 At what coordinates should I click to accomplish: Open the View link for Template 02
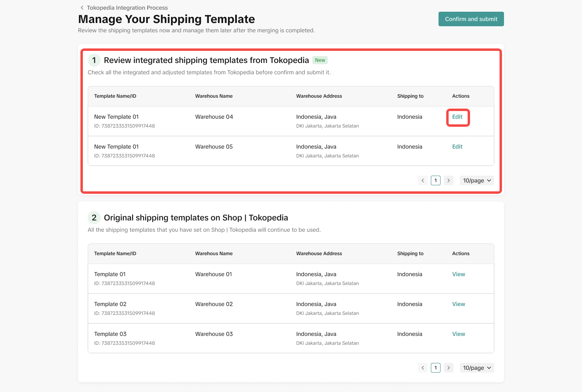(x=458, y=304)
